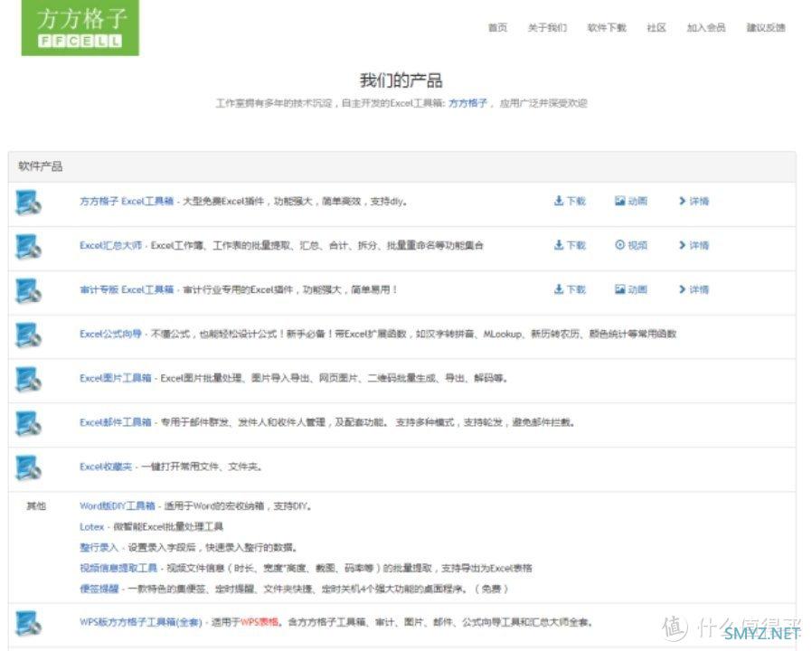Open 详情 for 审计专版 Excel工具箱

point(694,289)
